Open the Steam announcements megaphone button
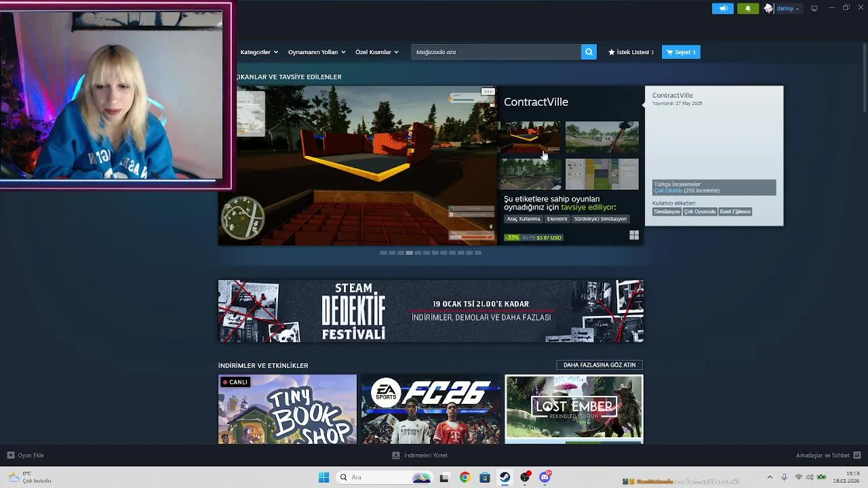 (x=723, y=8)
